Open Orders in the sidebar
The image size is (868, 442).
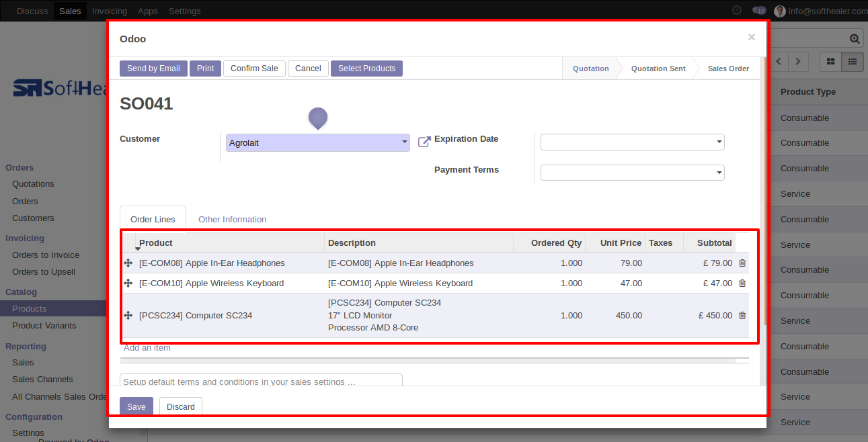click(x=25, y=202)
